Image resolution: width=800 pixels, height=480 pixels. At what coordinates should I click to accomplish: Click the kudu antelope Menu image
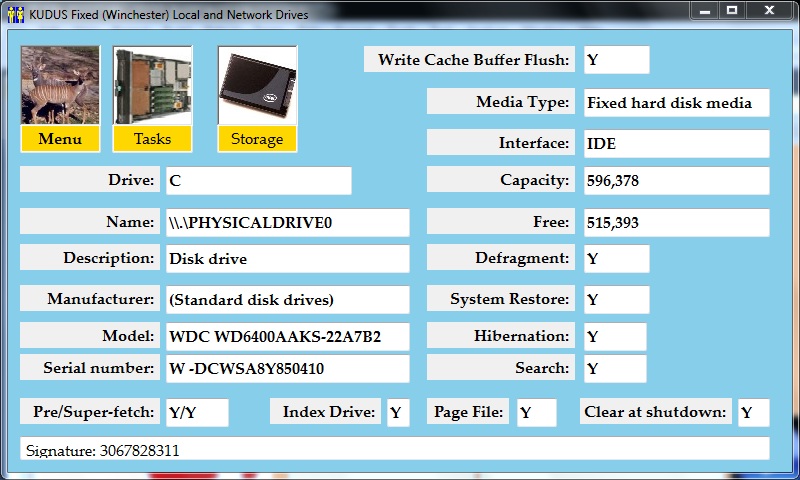[x=60, y=85]
